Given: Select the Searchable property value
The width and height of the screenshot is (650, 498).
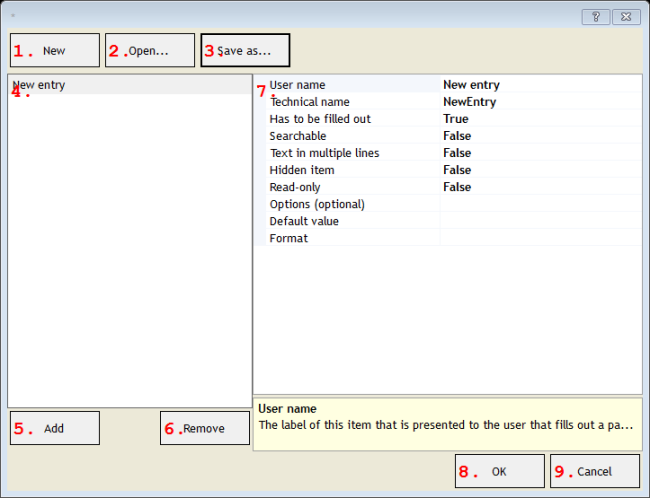Looking at the screenshot, I should pos(540,136).
